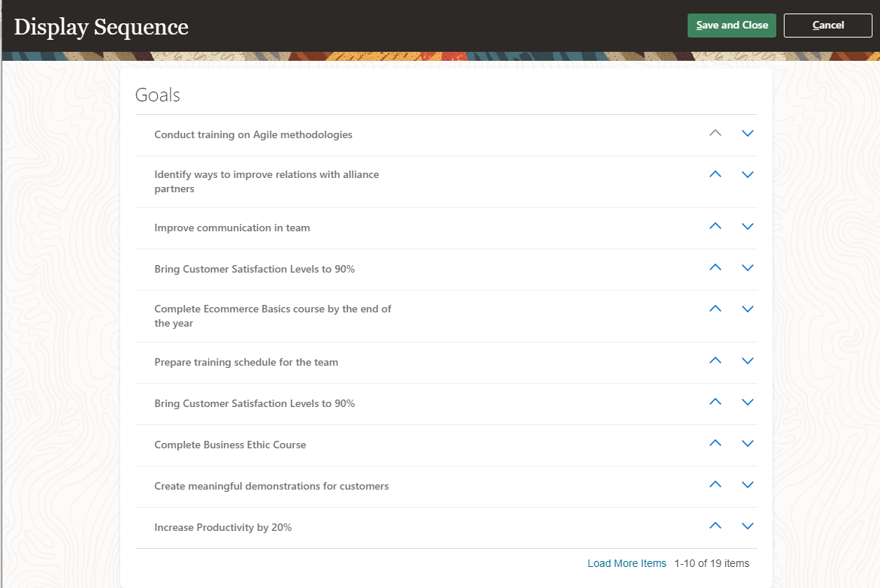Image resolution: width=880 pixels, height=588 pixels.
Task: Move "Complete Business Ethic Course" goal down
Action: click(747, 443)
